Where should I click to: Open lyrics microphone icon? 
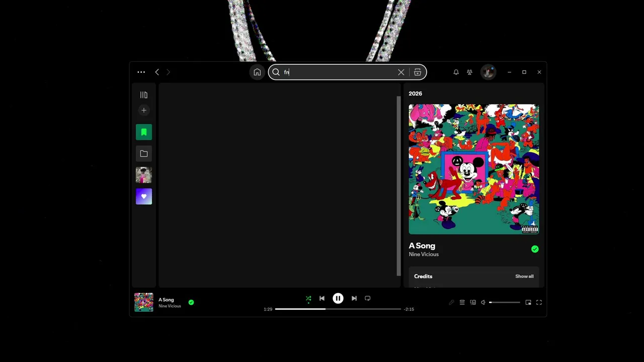(x=451, y=302)
